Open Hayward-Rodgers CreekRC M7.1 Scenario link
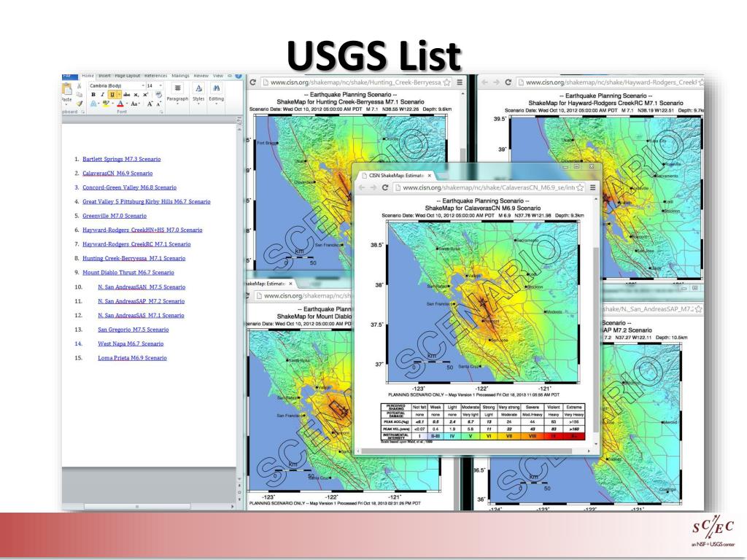Viewport: 747px width, 560px height. tap(136, 244)
